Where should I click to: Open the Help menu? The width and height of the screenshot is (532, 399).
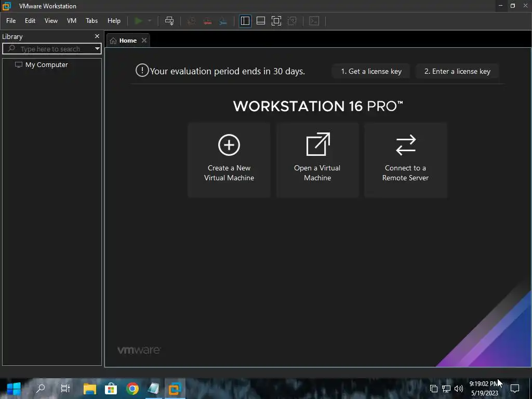[x=114, y=21]
